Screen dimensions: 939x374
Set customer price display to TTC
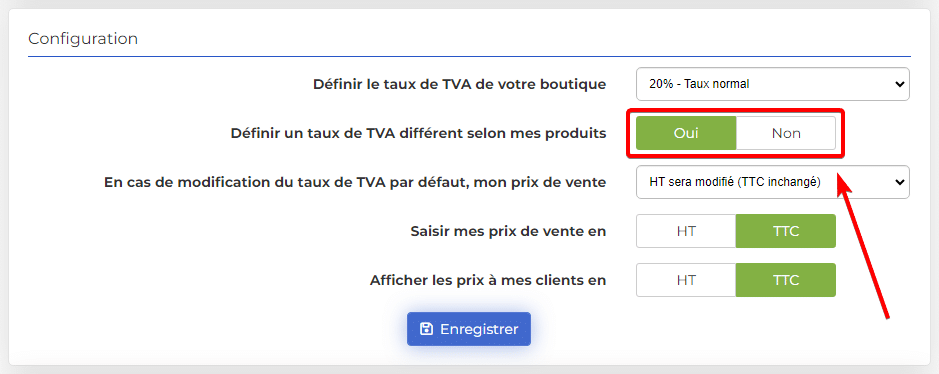click(x=786, y=280)
